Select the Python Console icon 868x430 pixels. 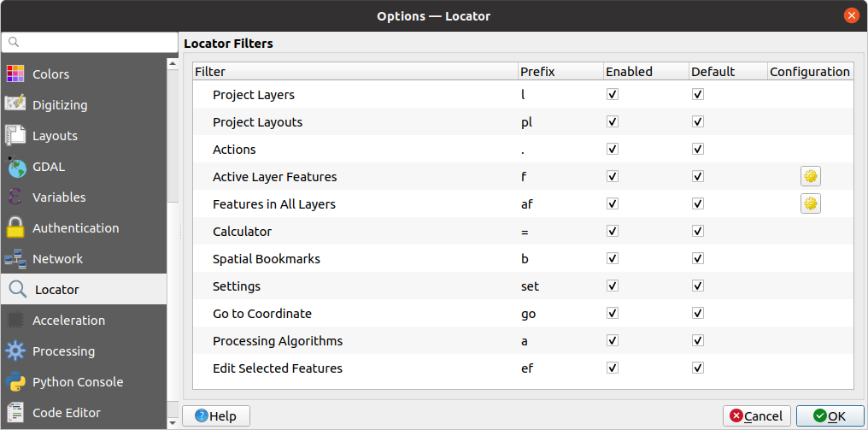pos(15,382)
